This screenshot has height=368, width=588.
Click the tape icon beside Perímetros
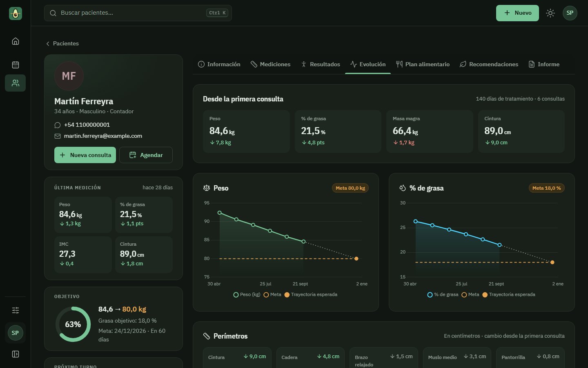pyautogui.click(x=207, y=336)
